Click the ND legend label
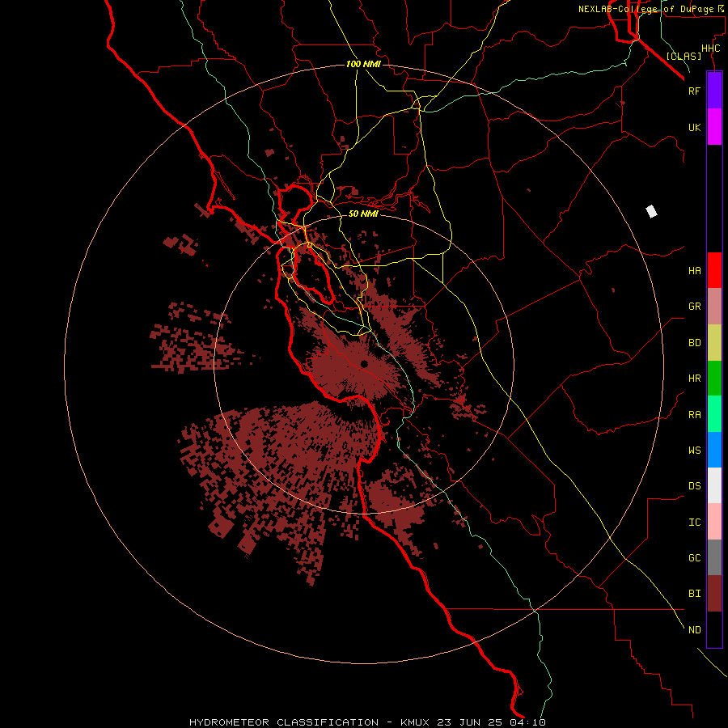728x728 pixels. (694, 630)
